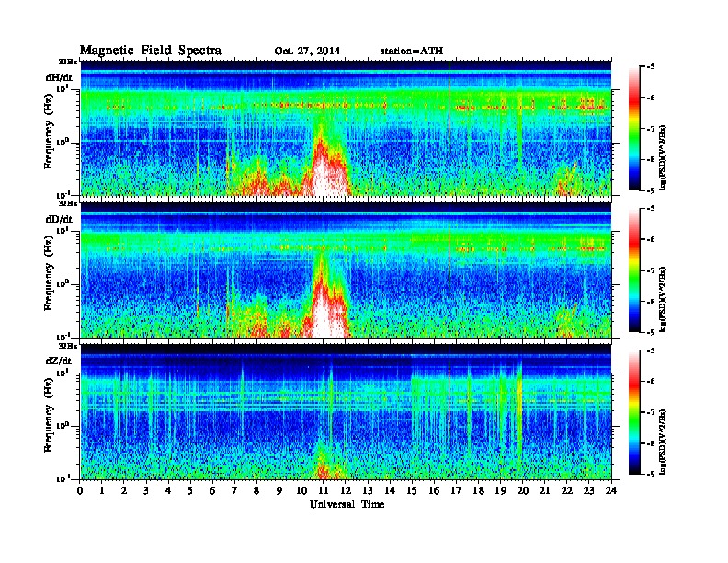The height and width of the screenshot is (563, 728).
Task: Click hour tick label '15' on time axis
Action: tap(412, 491)
